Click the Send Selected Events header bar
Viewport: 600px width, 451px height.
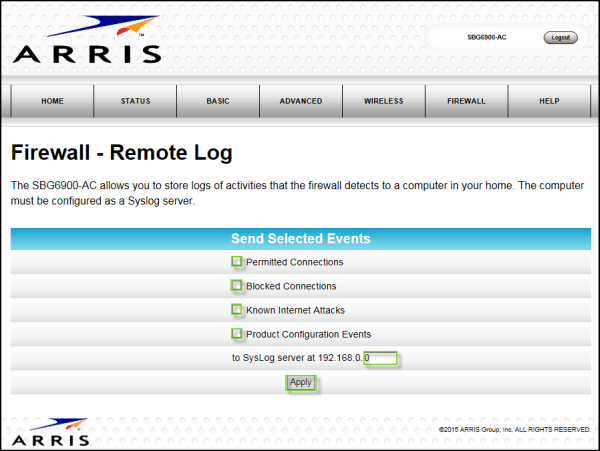[x=300, y=239]
